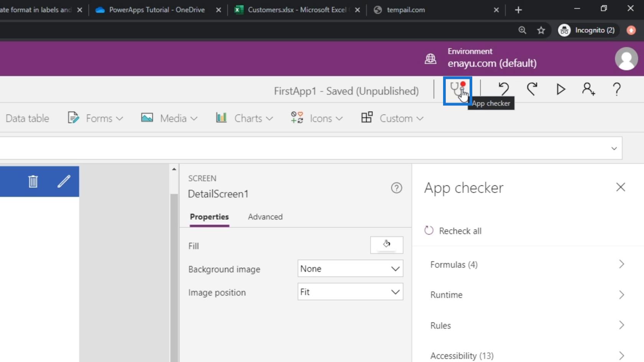The image size is (644, 362).
Task: Expand the Rules section
Action: click(x=528, y=325)
